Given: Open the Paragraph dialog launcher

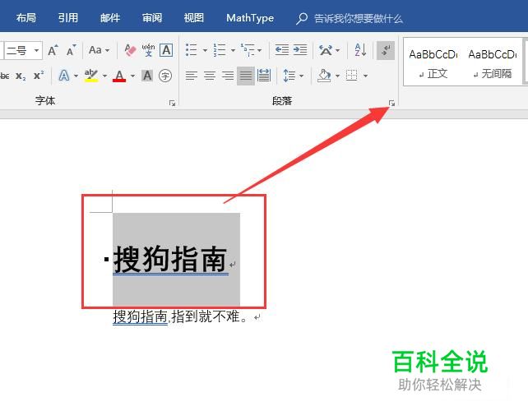Looking at the screenshot, I should tap(391, 103).
